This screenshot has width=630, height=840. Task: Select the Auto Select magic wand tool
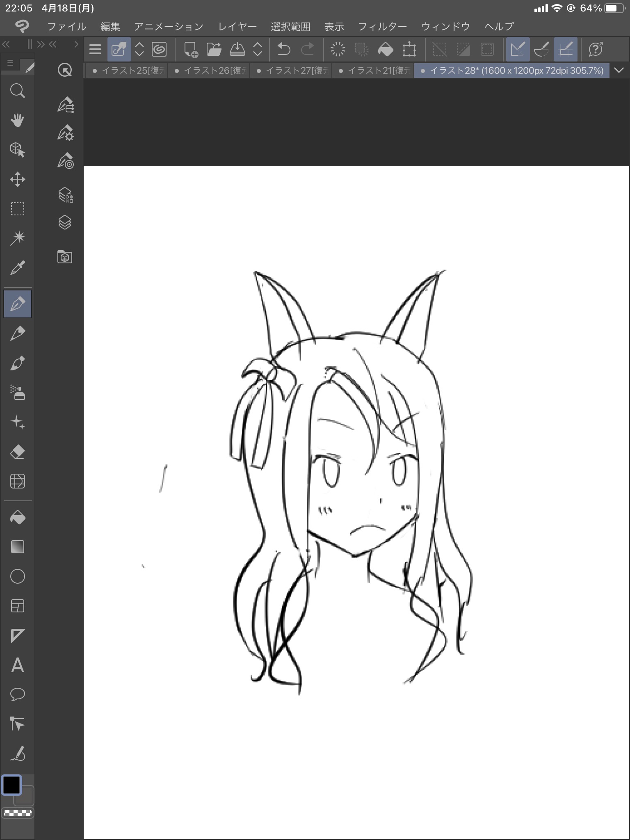[x=17, y=238]
